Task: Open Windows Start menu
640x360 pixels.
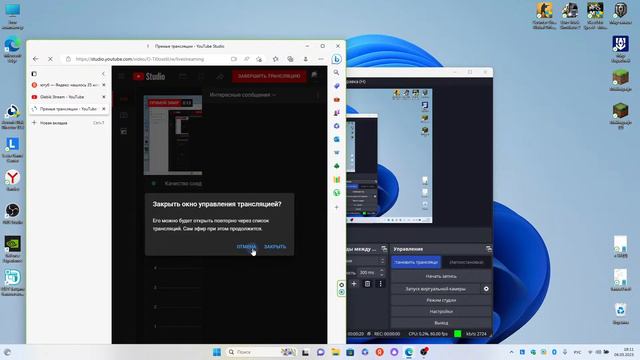Action: [x=217, y=352]
